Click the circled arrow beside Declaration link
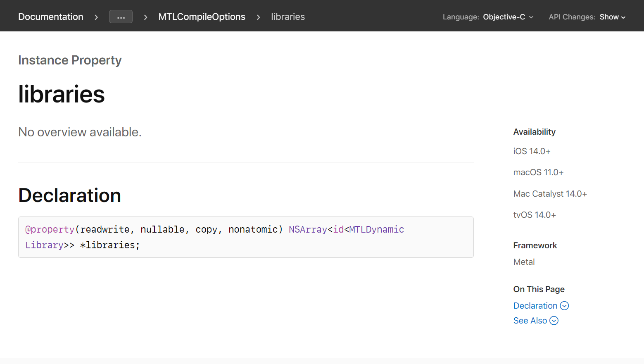644x364 pixels. tap(564, 306)
